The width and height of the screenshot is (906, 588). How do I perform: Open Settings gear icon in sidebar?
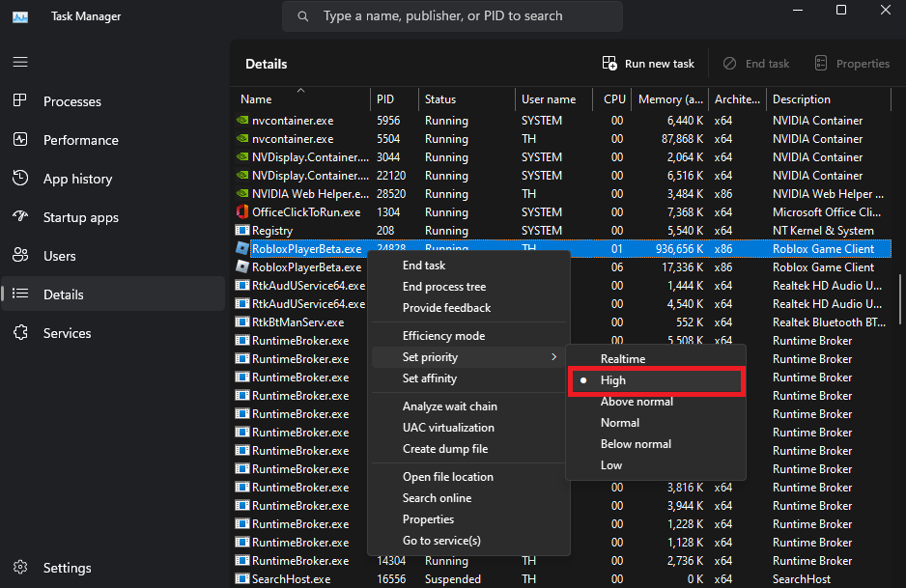[20, 568]
